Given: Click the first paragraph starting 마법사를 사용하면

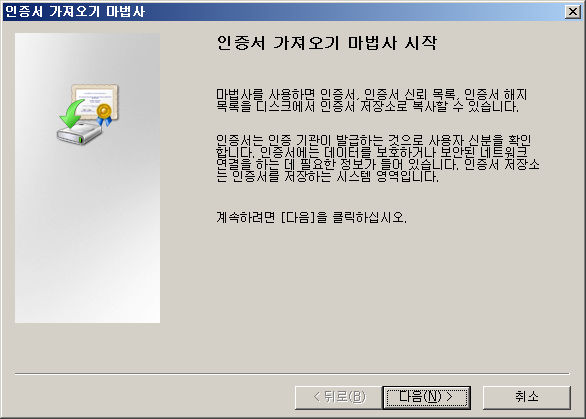Looking at the screenshot, I should point(371,100).
